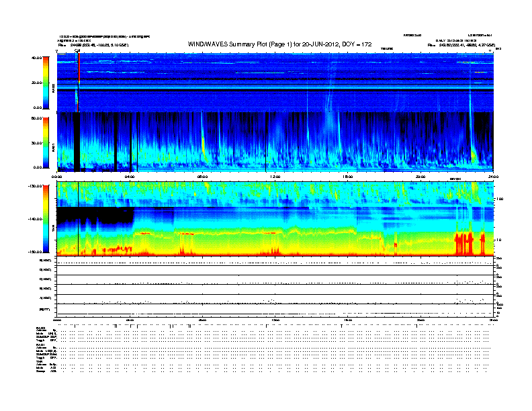The height and width of the screenshot is (411, 532).
Task: Click the 10 label on TNR right axis
Action: point(499,240)
